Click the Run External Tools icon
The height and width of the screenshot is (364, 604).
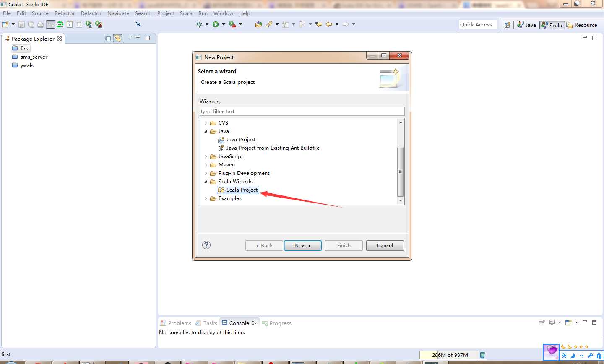[x=232, y=24]
